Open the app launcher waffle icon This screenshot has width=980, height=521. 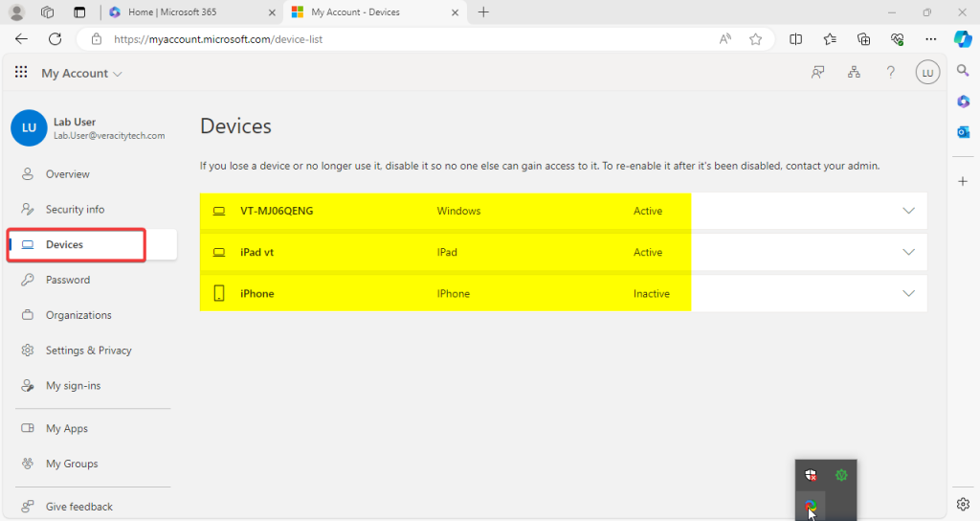coord(21,73)
